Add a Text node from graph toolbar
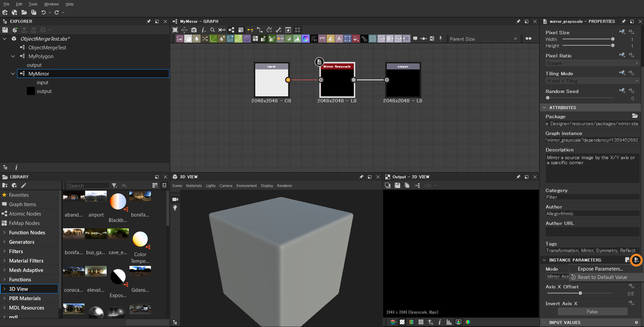 (x=339, y=39)
